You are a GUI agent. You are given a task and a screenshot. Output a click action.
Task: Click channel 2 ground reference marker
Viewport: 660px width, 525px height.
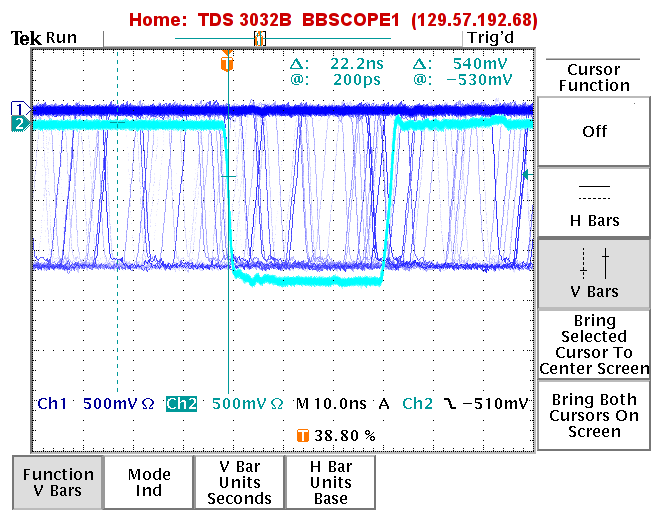pos(20,124)
